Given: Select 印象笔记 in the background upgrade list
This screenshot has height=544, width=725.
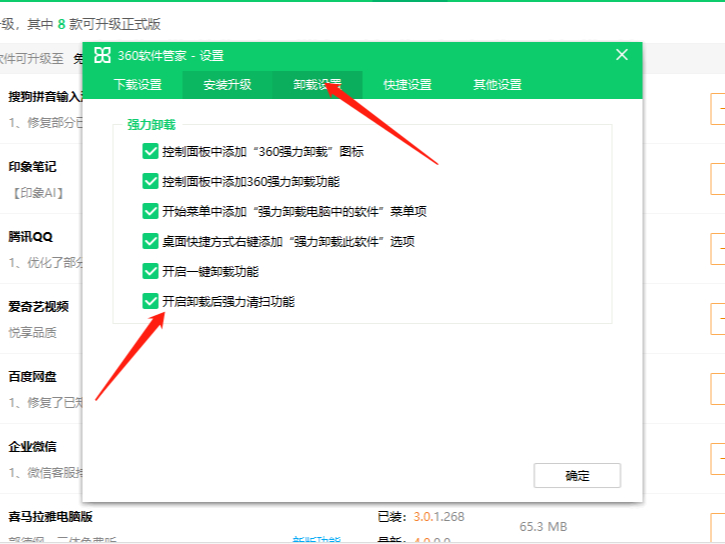Looking at the screenshot, I should pyautogui.click(x=32, y=167).
